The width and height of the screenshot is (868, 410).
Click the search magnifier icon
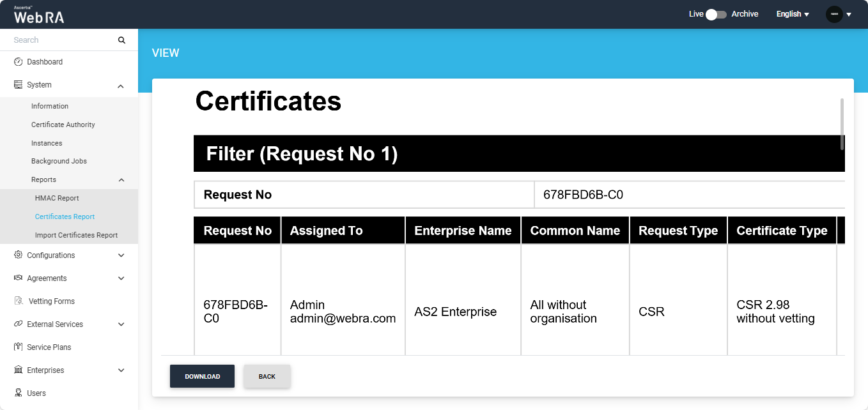pyautogui.click(x=122, y=40)
